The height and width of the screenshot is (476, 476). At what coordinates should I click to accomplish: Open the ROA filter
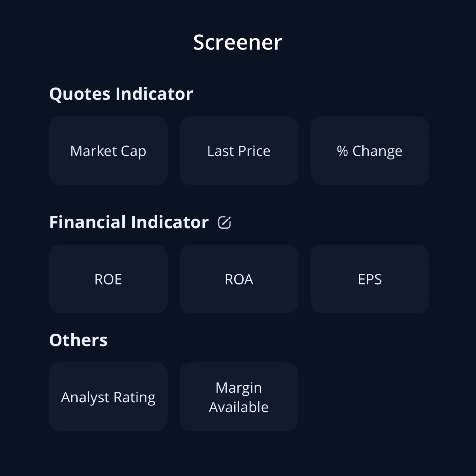pyautogui.click(x=239, y=279)
